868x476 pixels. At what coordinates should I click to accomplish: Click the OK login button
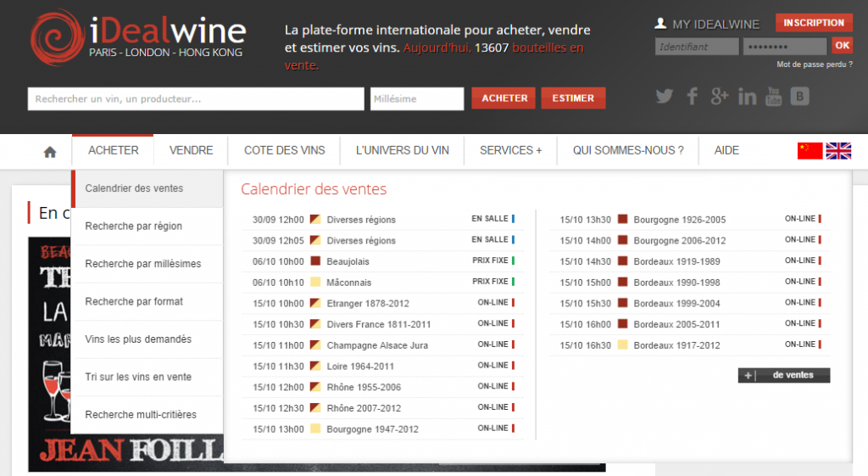842,46
